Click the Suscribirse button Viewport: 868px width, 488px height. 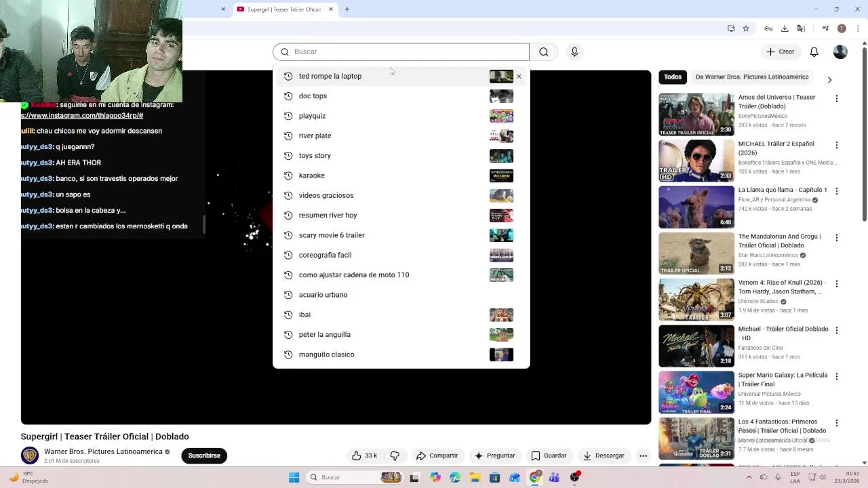coord(204,455)
